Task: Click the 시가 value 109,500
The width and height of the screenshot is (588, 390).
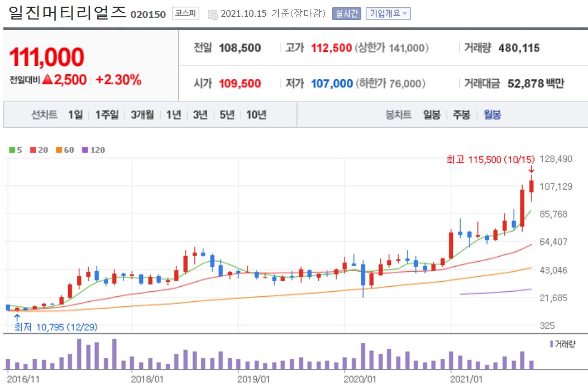Action: tap(240, 83)
